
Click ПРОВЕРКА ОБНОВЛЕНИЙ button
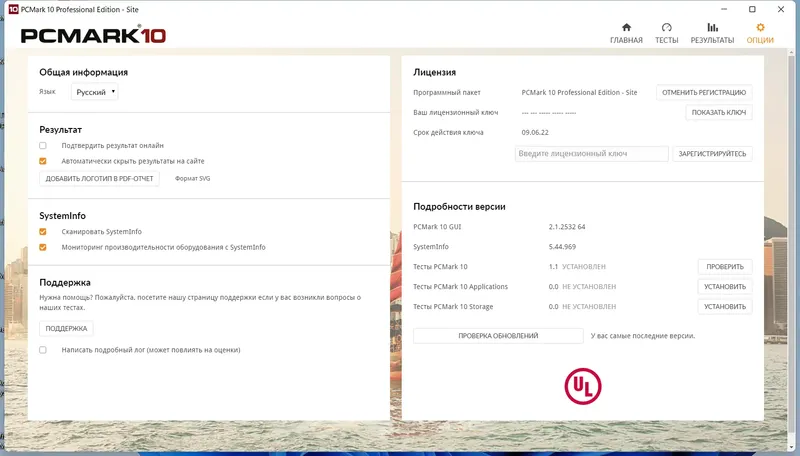pos(498,336)
